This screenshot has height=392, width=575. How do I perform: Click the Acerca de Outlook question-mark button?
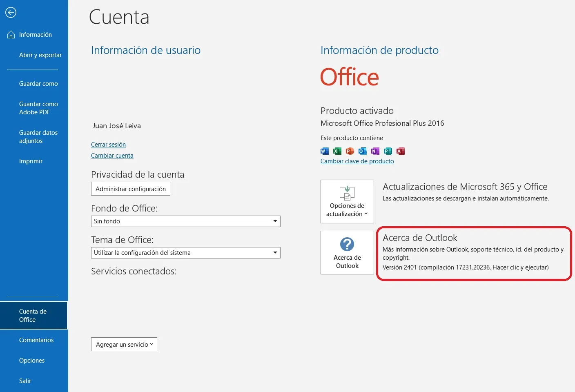[347, 252]
